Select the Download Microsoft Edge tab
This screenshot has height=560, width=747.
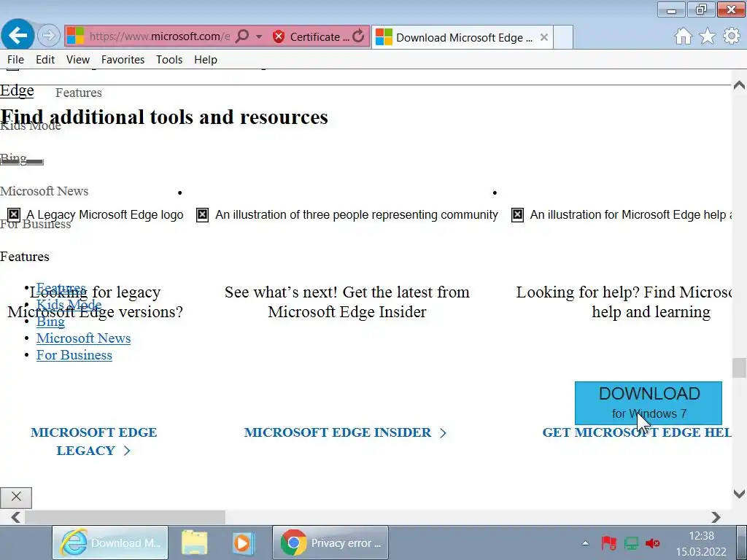tap(462, 37)
